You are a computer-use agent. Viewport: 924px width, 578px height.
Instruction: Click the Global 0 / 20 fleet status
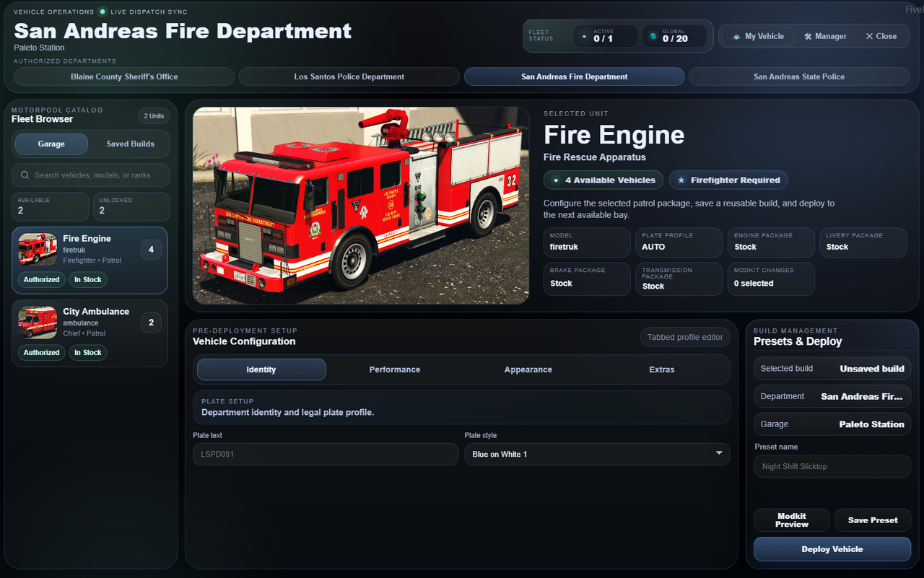pyautogui.click(x=674, y=36)
